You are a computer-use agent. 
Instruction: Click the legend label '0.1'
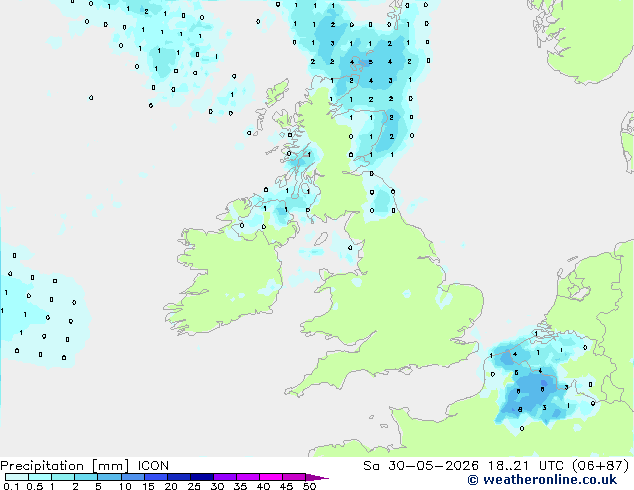[x=11, y=486]
